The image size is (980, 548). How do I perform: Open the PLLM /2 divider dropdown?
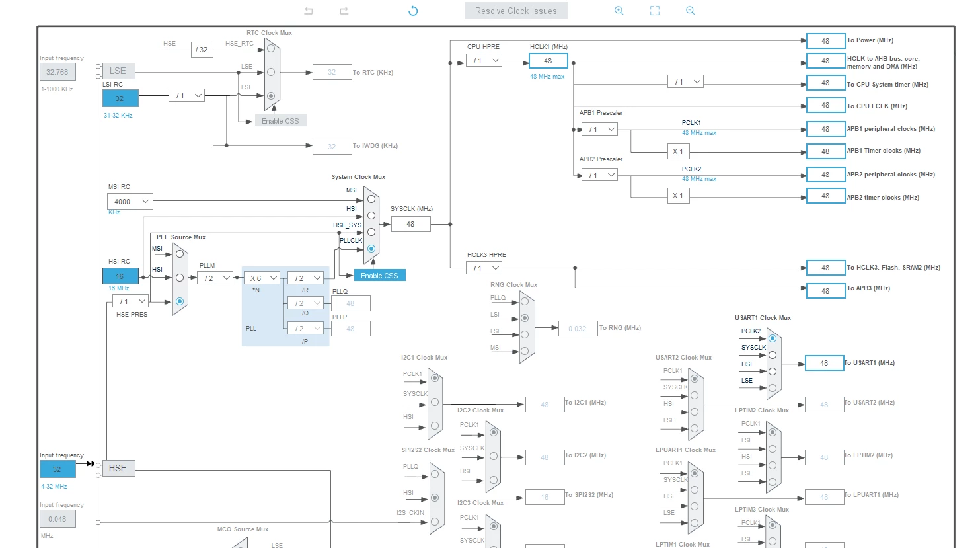point(215,278)
